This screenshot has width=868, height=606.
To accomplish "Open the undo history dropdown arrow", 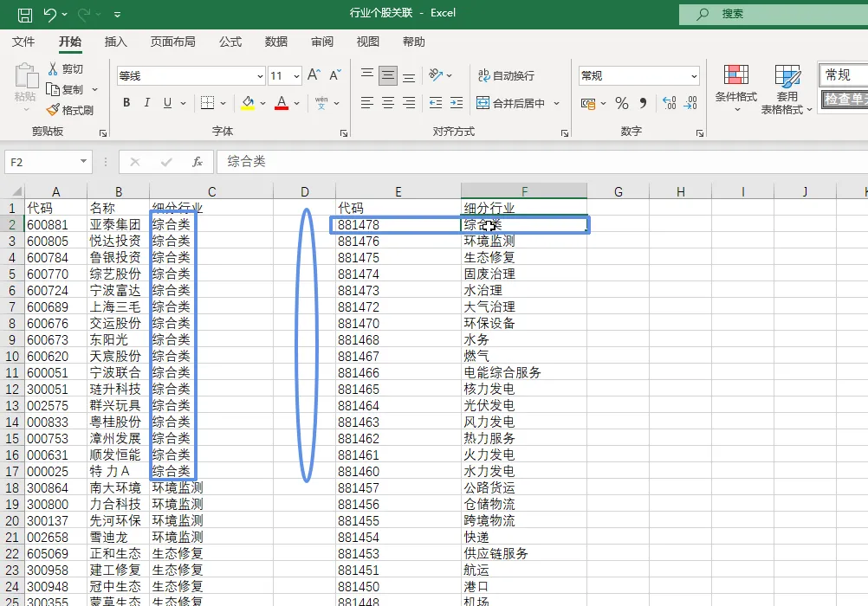I will coord(65,15).
